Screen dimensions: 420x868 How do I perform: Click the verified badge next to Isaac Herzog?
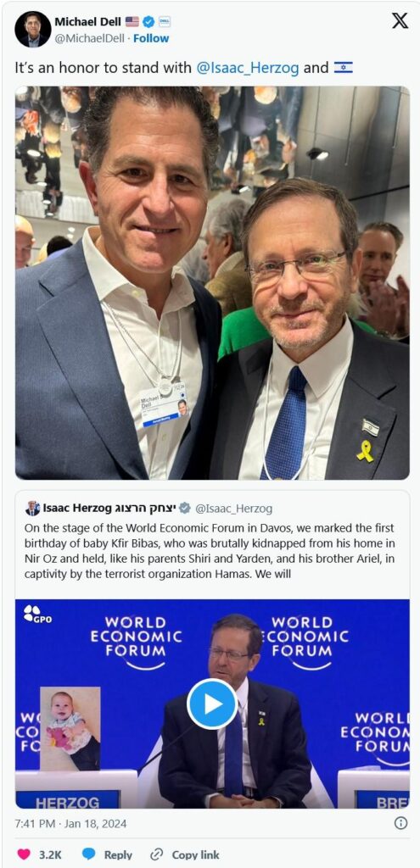[185, 509]
